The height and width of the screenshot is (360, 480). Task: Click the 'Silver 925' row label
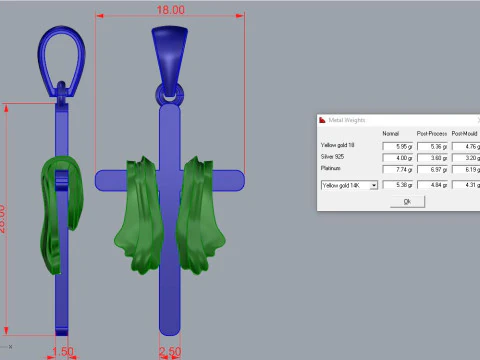[x=332, y=156]
